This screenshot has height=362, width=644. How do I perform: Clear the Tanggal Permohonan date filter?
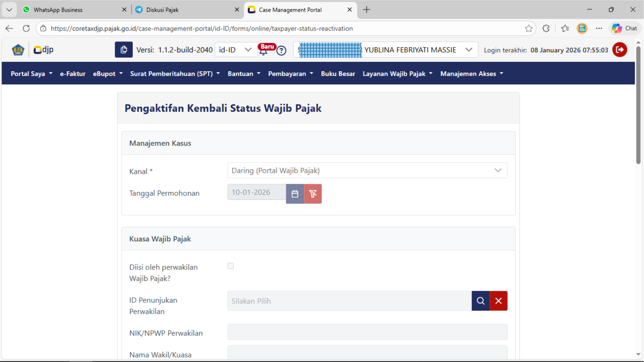(x=313, y=194)
